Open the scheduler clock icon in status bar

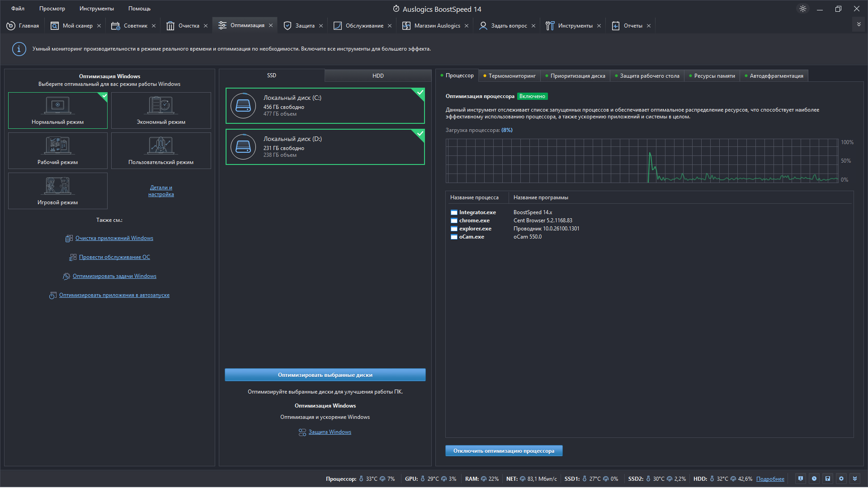click(x=814, y=479)
